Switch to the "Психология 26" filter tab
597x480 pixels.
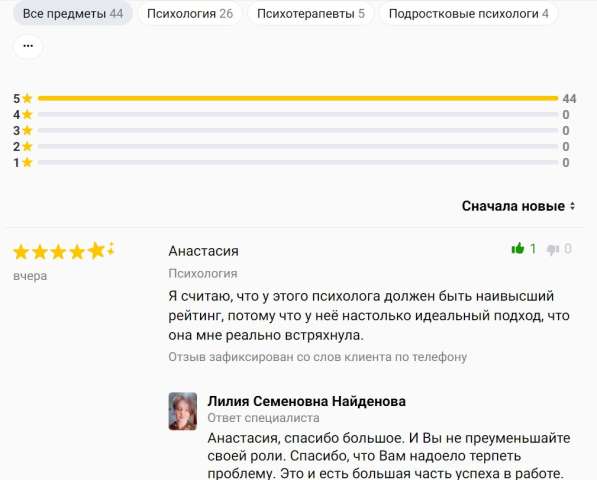click(x=190, y=14)
